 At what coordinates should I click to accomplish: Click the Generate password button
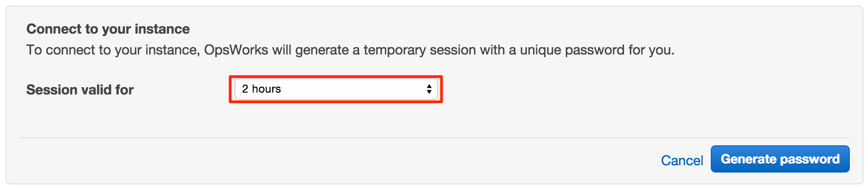click(x=780, y=159)
